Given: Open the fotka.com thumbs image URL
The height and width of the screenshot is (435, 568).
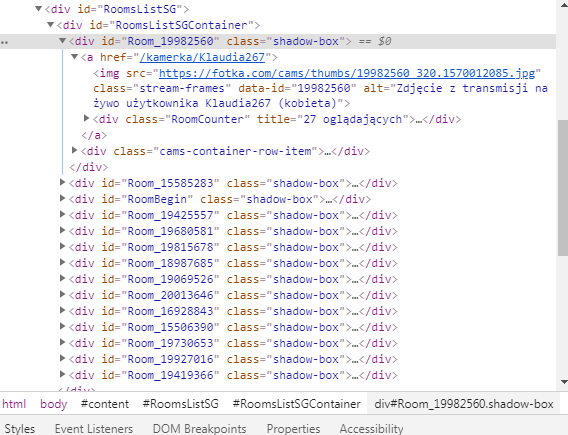Looking at the screenshot, I should 347,73.
